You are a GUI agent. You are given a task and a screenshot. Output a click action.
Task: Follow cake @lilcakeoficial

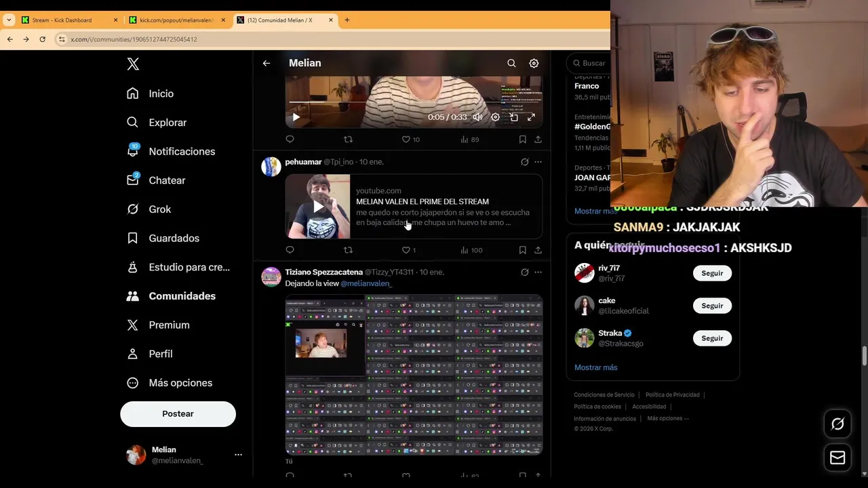click(x=712, y=306)
